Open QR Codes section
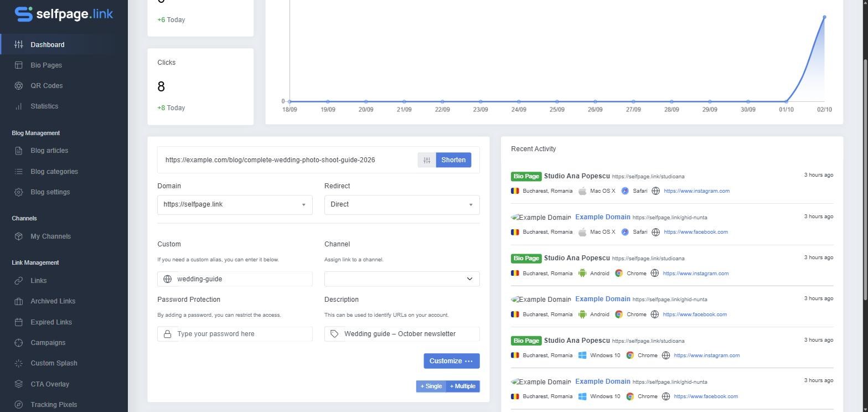Screen dimensions: 868x412 (64, 86)
